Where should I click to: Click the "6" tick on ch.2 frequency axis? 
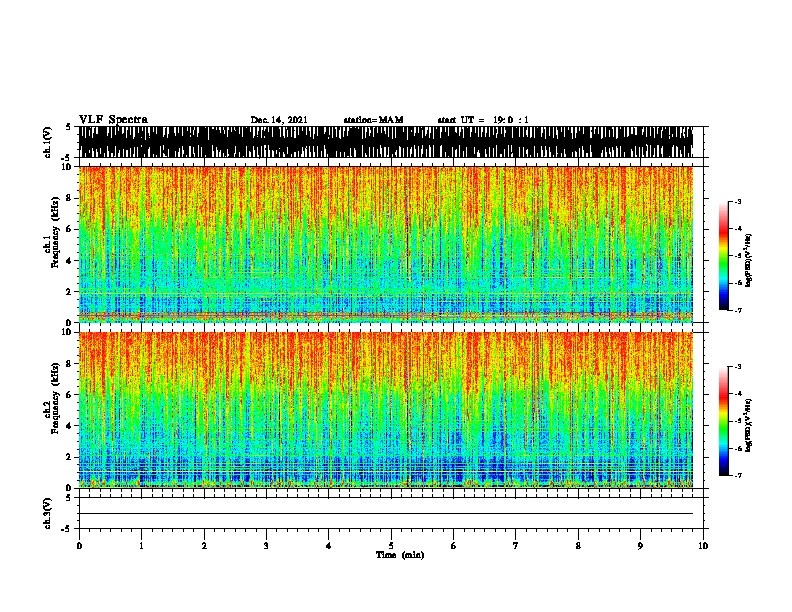pyautogui.click(x=70, y=394)
